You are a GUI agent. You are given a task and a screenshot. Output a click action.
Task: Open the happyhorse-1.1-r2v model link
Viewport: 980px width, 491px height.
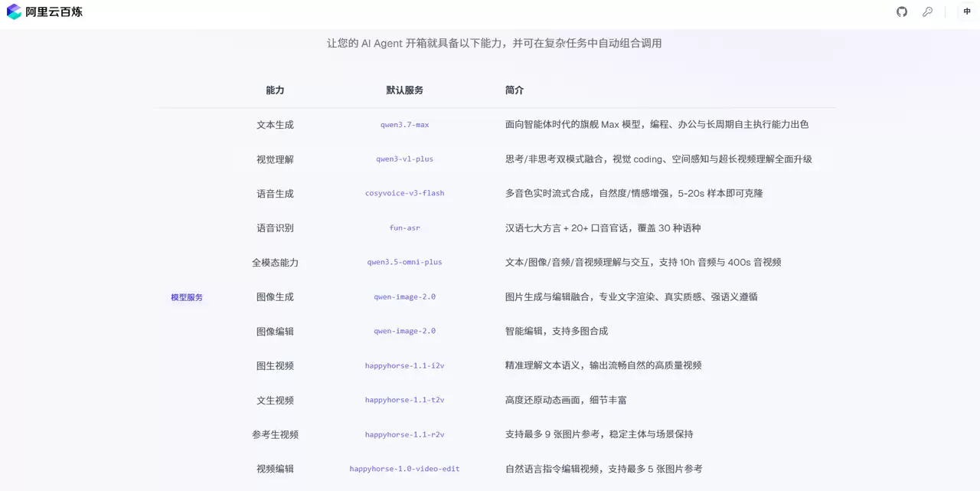pyautogui.click(x=404, y=434)
